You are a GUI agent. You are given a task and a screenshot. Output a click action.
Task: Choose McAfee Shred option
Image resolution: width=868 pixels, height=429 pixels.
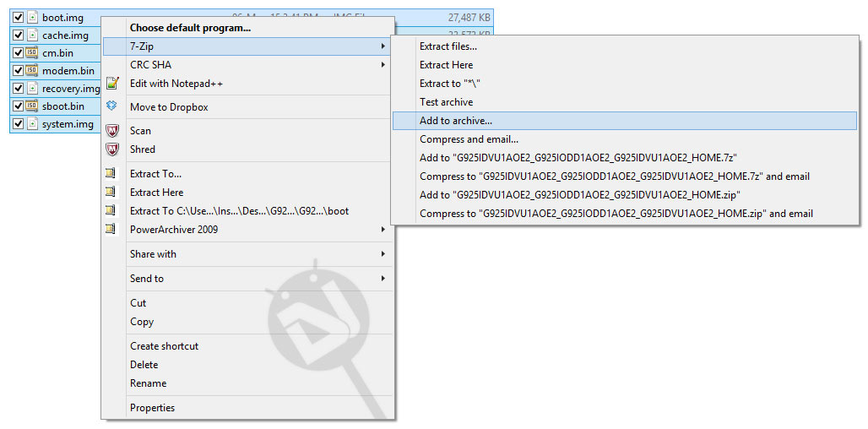tap(142, 149)
